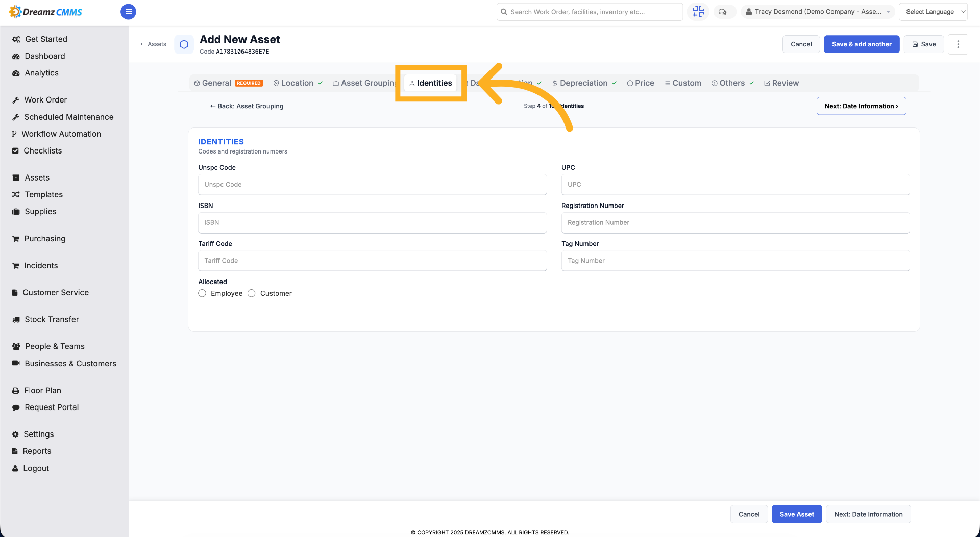Switch to the General tab

[229, 83]
